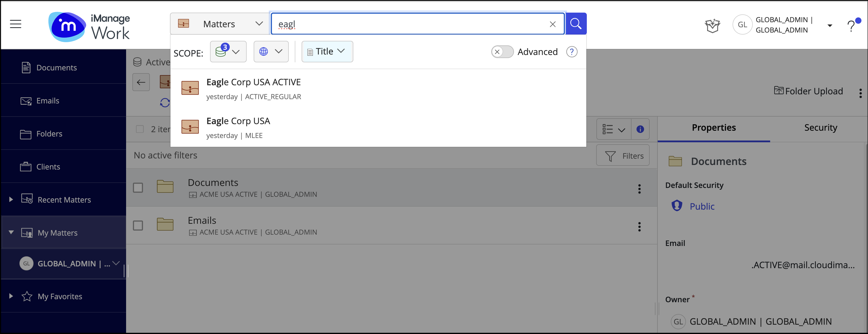This screenshot has height=334, width=868.
Task: Click the help question mark icon
Action: [x=851, y=26]
